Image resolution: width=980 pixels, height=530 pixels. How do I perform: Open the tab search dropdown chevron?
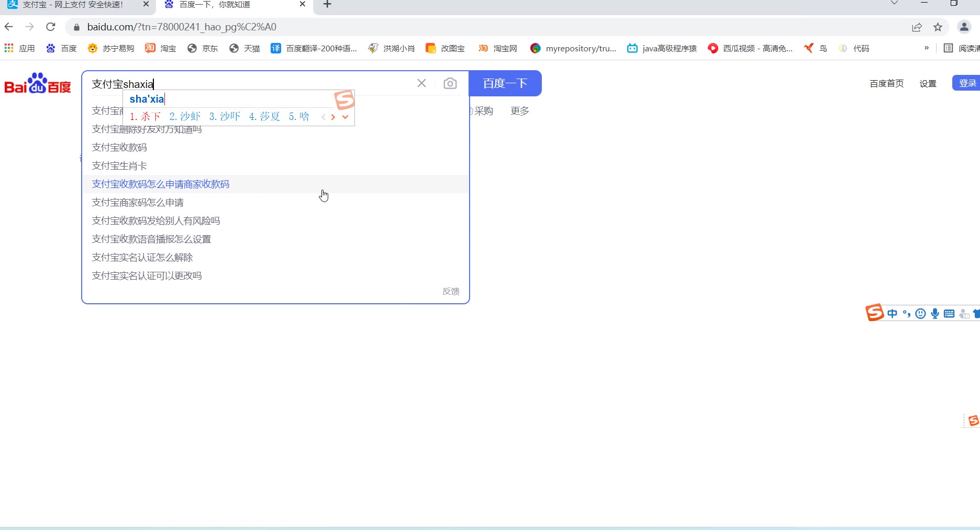point(895,3)
